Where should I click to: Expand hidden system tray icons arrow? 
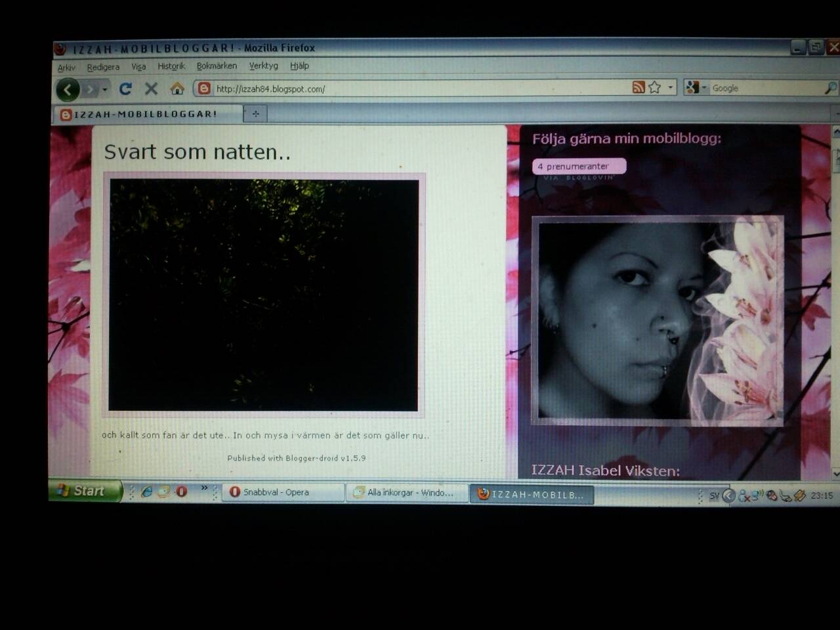point(728,496)
